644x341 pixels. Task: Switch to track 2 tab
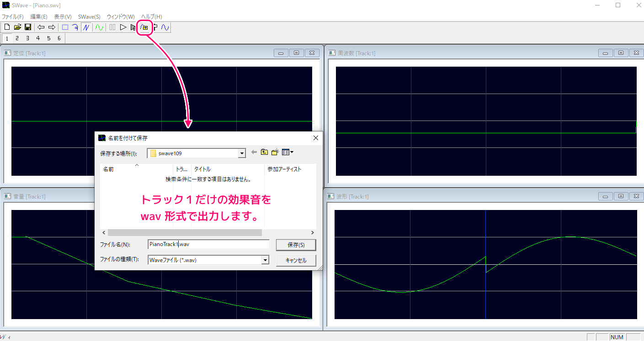(x=17, y=38)
